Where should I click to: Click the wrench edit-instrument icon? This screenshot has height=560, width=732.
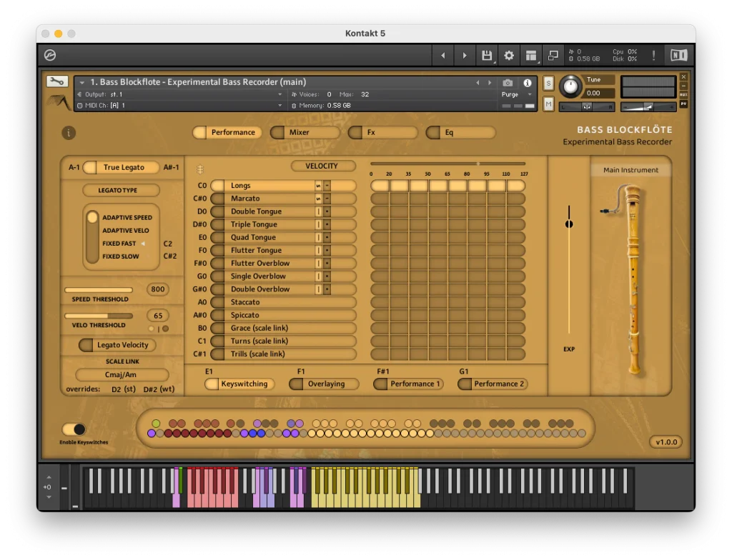point(57,81)
